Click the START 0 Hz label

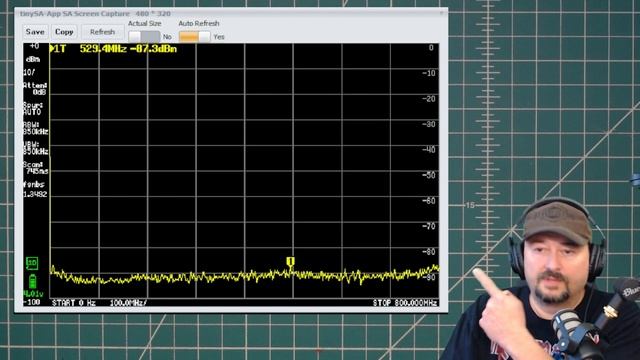74,303
